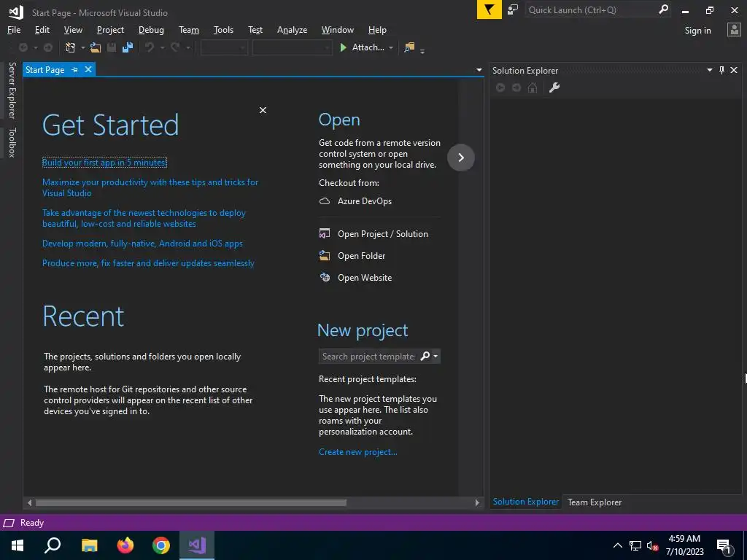Open the Tools menu

tap(223, 29)
